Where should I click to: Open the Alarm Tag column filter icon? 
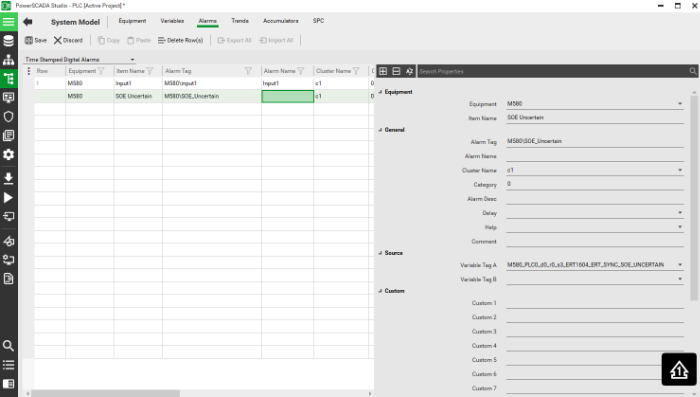pyautogui.click(x=248, y=71)
